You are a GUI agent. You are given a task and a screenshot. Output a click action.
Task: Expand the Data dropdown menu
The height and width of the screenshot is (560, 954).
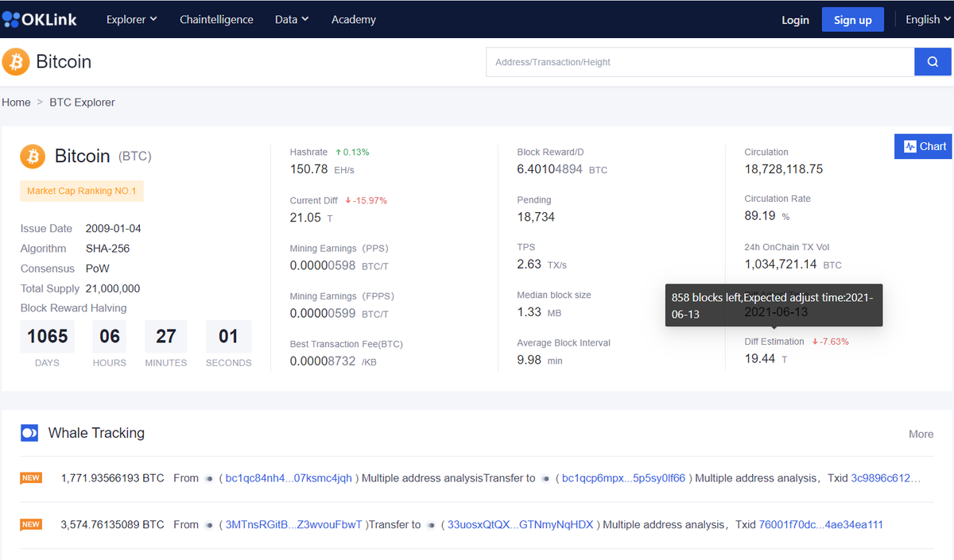[292, 19]
